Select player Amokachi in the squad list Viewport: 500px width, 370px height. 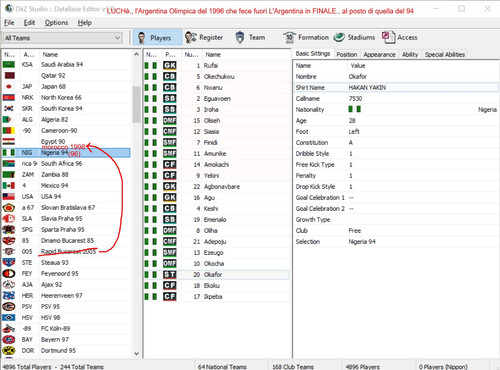point(217,164)
